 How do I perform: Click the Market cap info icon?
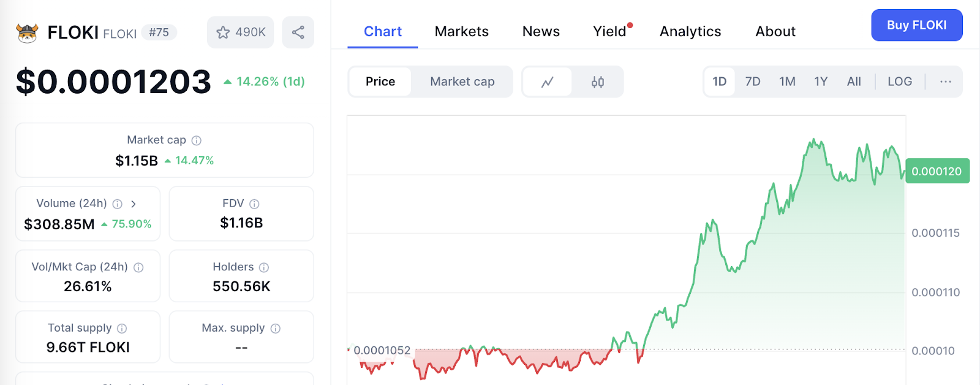coord(197,140)
